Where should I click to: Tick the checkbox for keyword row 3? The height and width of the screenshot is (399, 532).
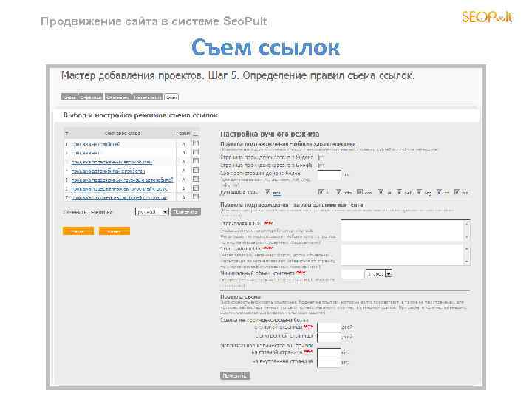tap(196, 161)
